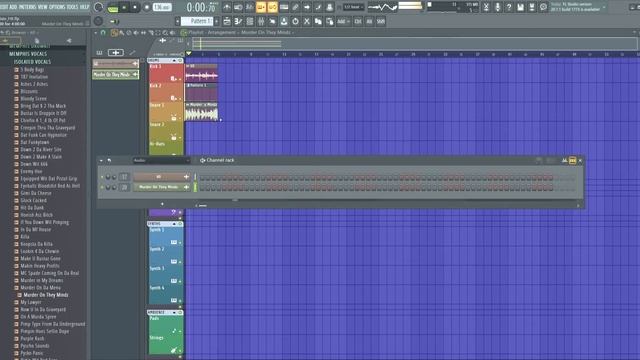This screenshot has width=640, height=360.
Task: Open the PATTERNS menu
Action: [x=27, y=7]
